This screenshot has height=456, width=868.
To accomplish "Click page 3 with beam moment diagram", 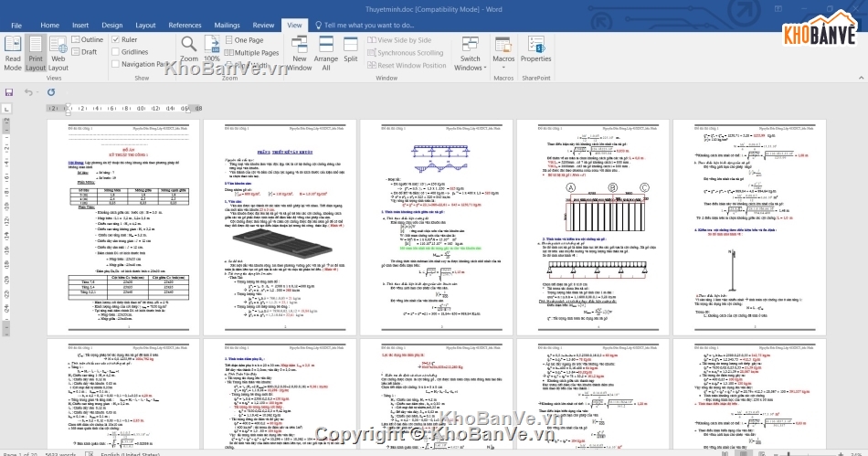I will [x=436, y=228].
